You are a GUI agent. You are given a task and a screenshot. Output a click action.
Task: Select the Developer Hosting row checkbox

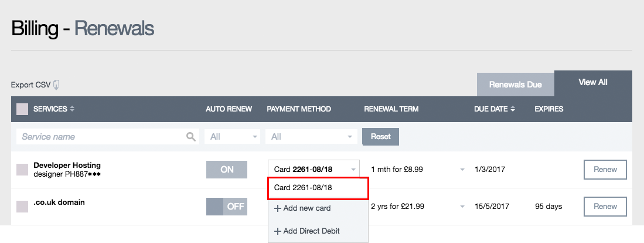click(22, 170)
